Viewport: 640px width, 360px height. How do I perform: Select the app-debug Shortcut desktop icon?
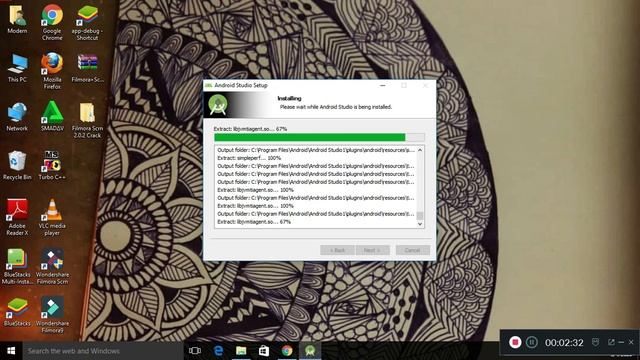87,21
